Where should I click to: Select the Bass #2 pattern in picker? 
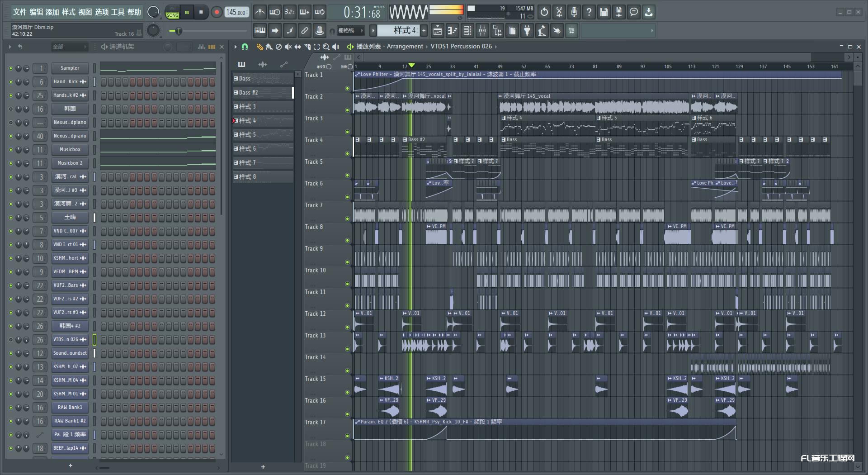coord(263,93)
